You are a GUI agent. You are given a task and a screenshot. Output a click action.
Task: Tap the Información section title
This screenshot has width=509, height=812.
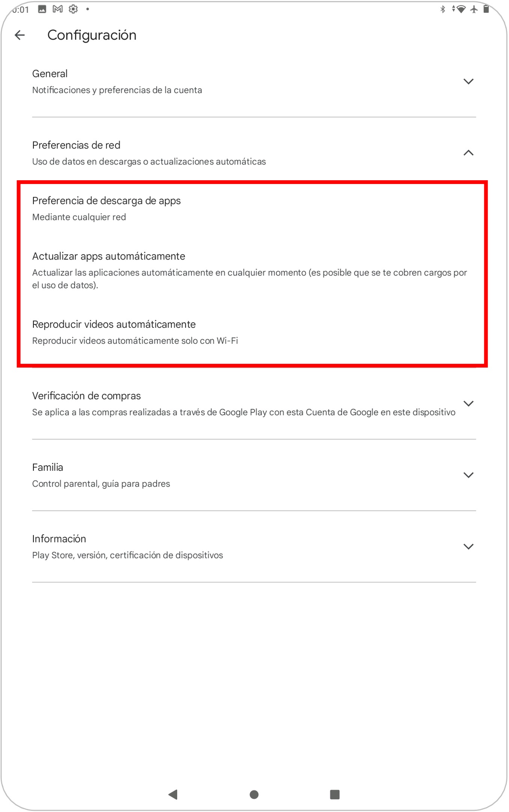click(x=59, y=539)
